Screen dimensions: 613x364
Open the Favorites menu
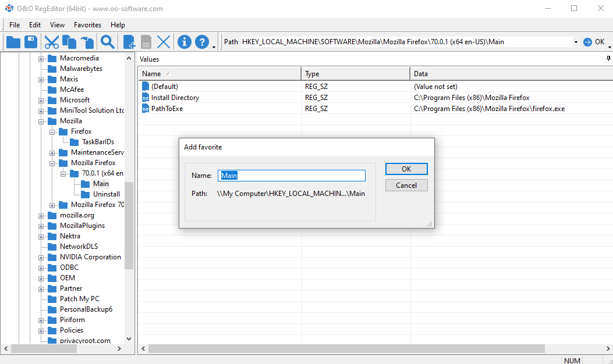click(x=87, y=24)
